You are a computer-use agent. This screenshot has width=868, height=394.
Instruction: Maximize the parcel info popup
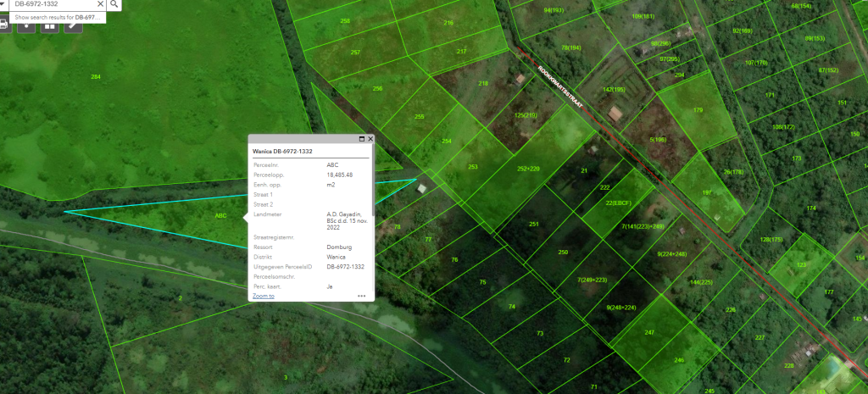362,138
